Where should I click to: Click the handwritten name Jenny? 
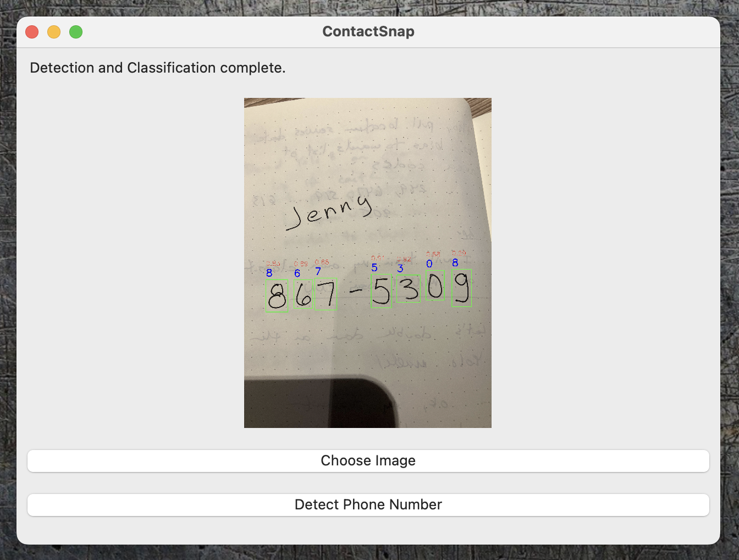pos(329,212)
